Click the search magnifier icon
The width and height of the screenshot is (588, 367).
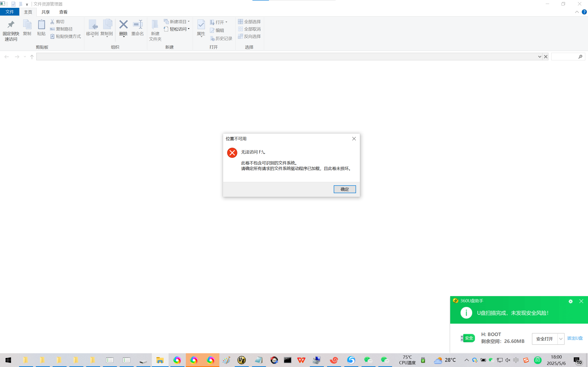pos(580,57)
